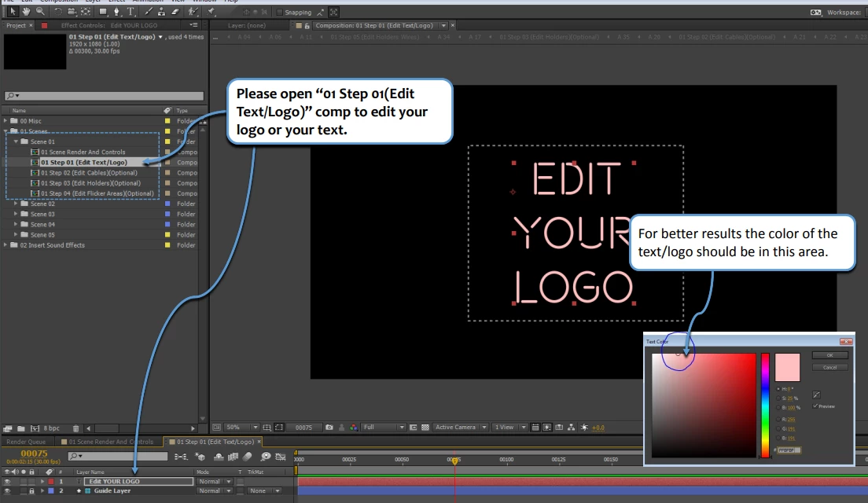Click Cancel in Text Color dialog

pyautogui.click(x=829, y=368)
